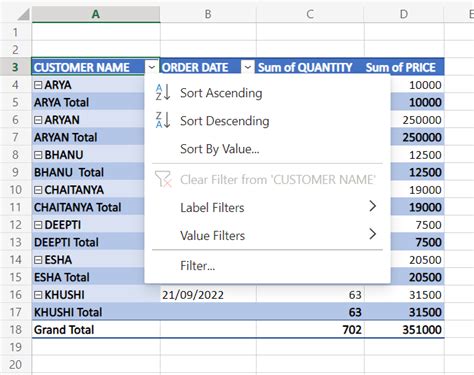Click the date cell 21/09/2022
This screenshot has width=474, height=375.
point(208,295)
